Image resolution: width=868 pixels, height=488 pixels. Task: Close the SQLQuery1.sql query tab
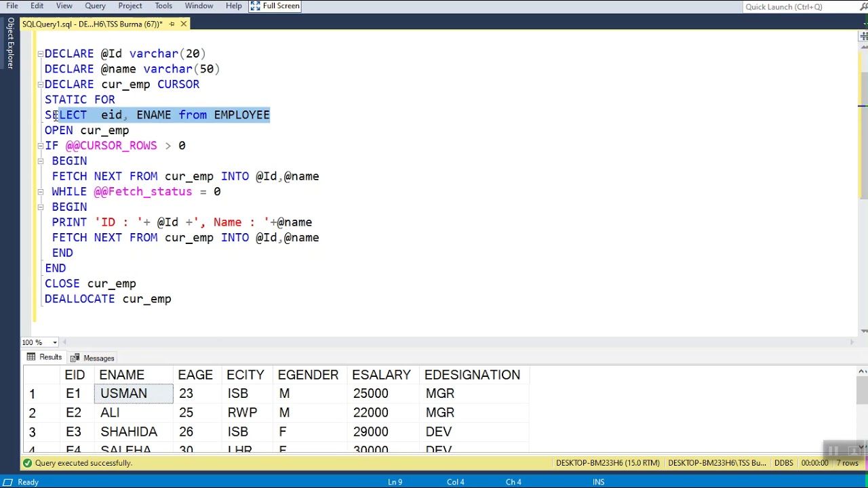(183, 24)
